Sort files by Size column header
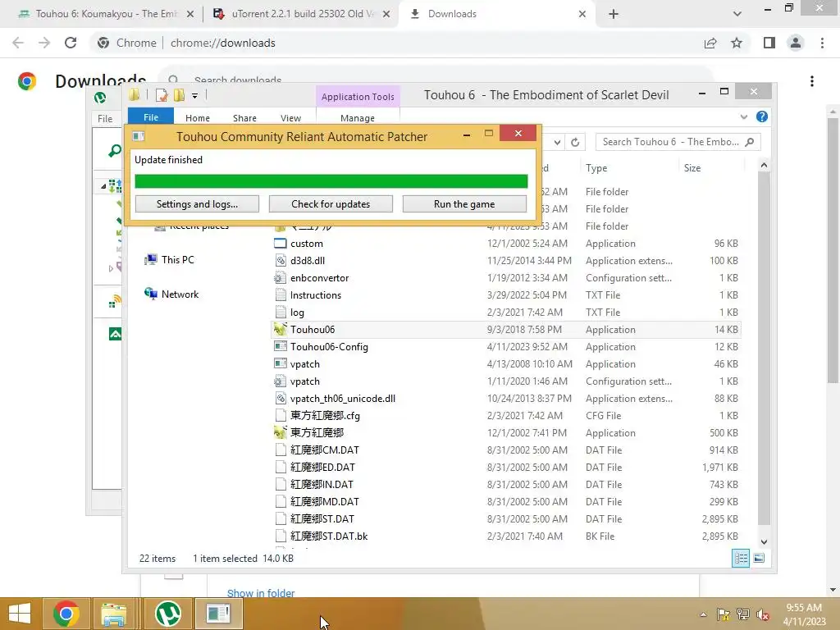Viewport: 840px width, 630px height. coord(692,167)
